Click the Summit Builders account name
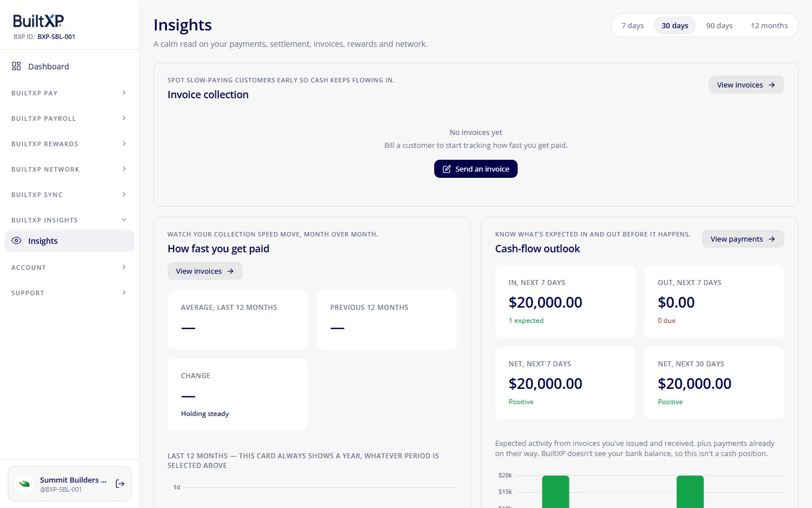This screenshot has height=508, width=812. [x=73, y=480]
